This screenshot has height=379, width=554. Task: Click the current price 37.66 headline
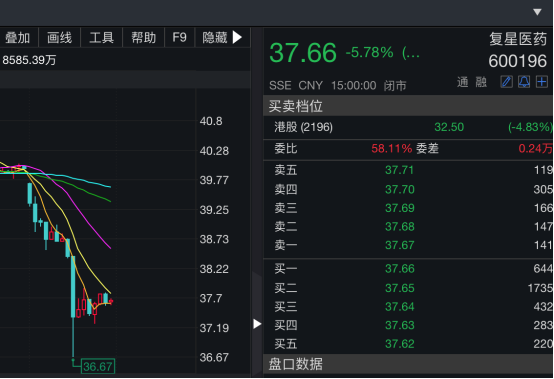(x=303, y=53)
